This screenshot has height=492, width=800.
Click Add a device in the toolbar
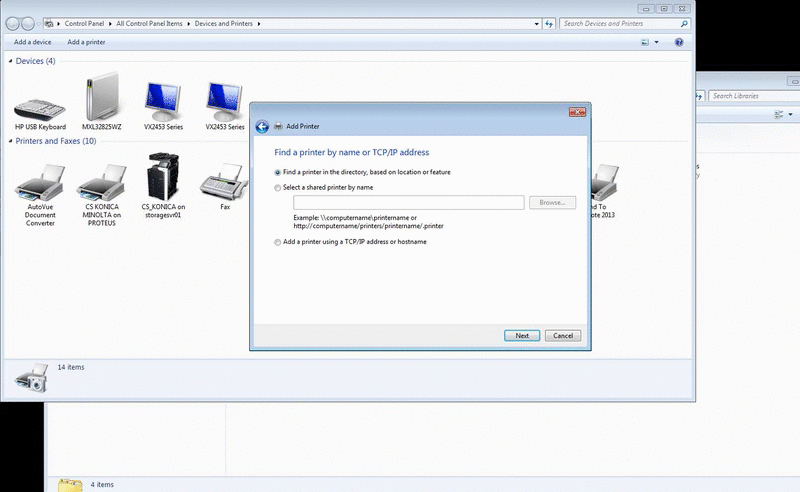click(x=33, y=42)
